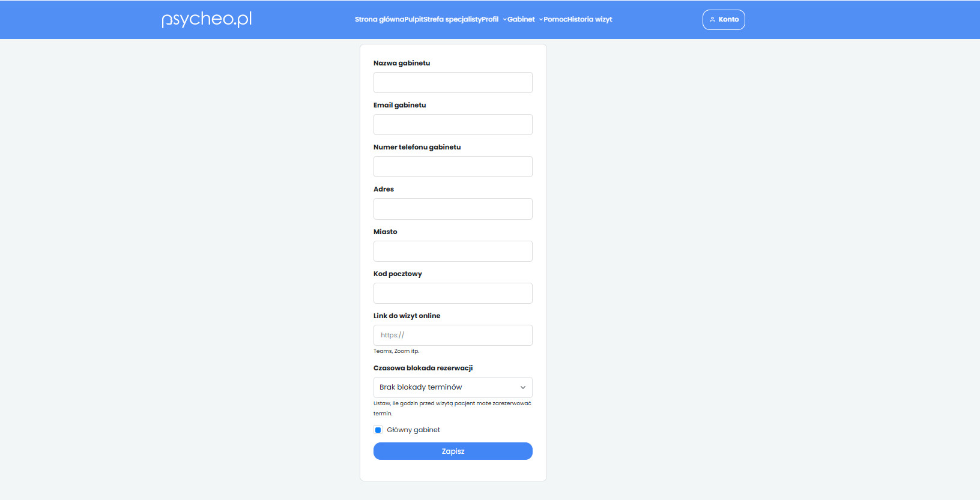Open Strefa specjalisty menu item
The width and height of the screenshot is (980, 500).
pyautogui.click(x=452, y=19)
